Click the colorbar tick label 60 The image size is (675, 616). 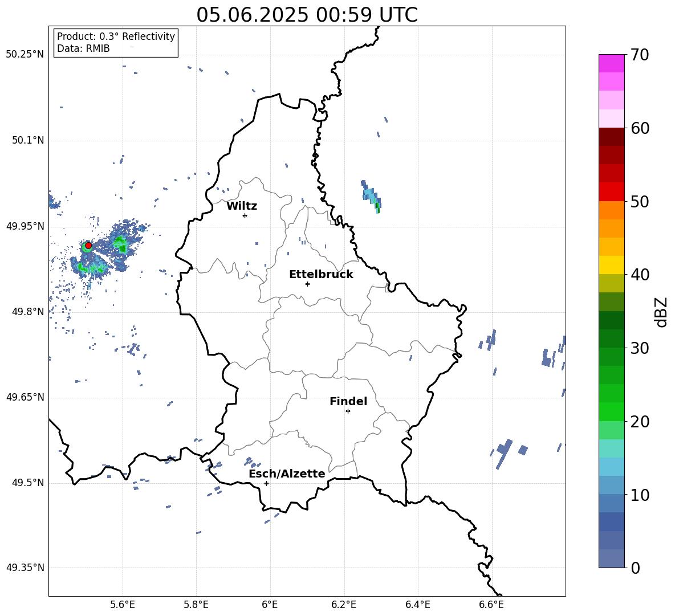click(640, 128)
